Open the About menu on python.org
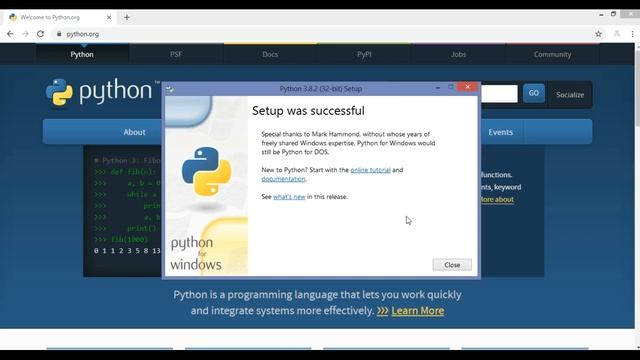Viewport: 640px width, 360px height. pyautogui.click(x=134, y=132)
